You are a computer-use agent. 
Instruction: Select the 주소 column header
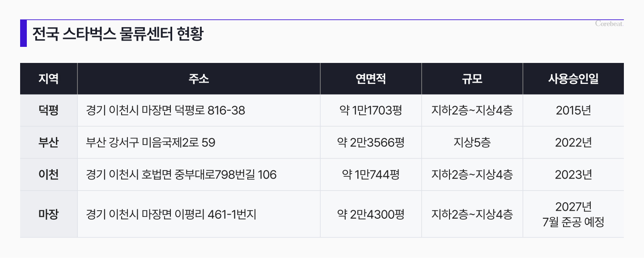click(199, 79)
